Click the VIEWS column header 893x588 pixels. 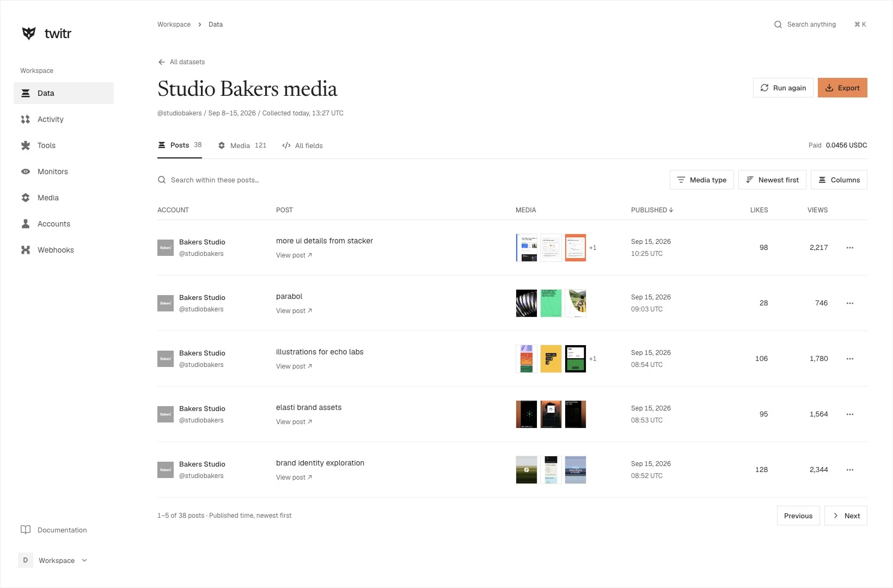(817, 210)
